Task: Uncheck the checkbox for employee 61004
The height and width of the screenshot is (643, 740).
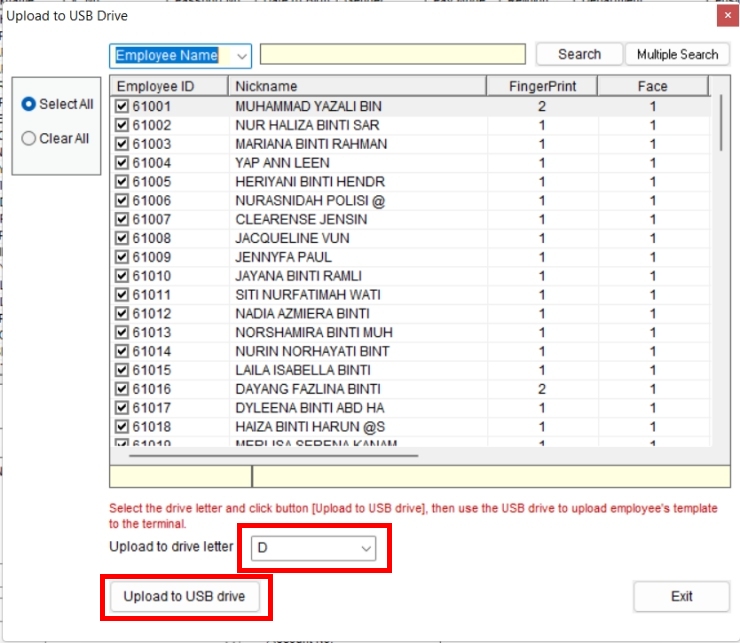Action: click(122, 163)
